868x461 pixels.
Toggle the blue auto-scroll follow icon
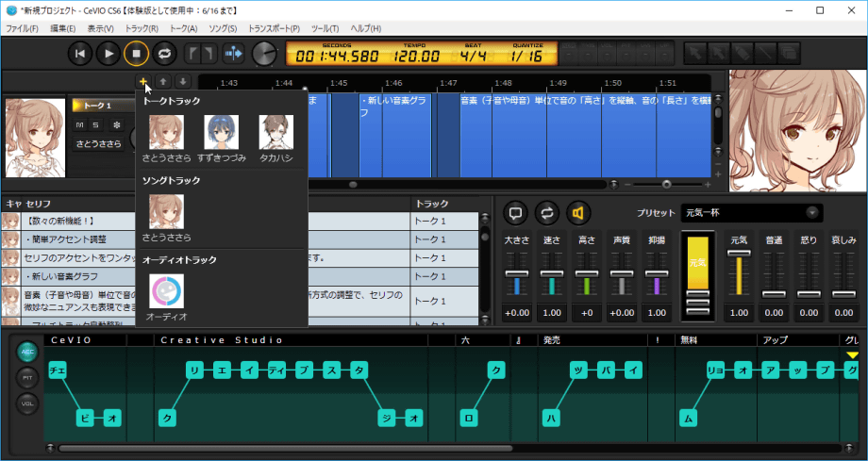pos(234,54)
